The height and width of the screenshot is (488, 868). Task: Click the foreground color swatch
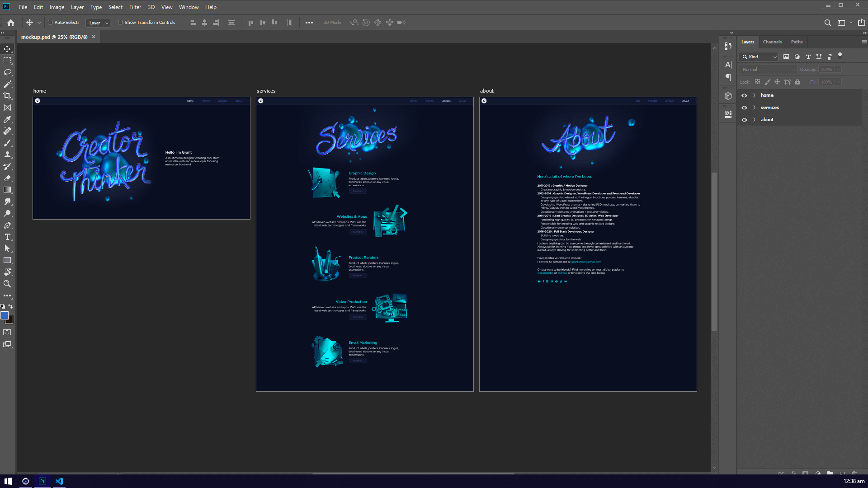(5, 315)
